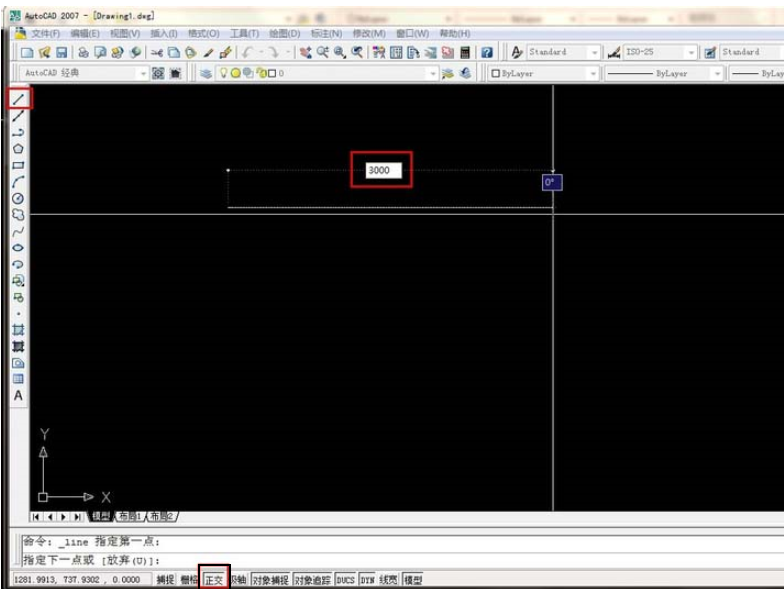Screen dimensions: 784x589
Task: Toggle DUCS in status bar
Action: pos(345,580)
